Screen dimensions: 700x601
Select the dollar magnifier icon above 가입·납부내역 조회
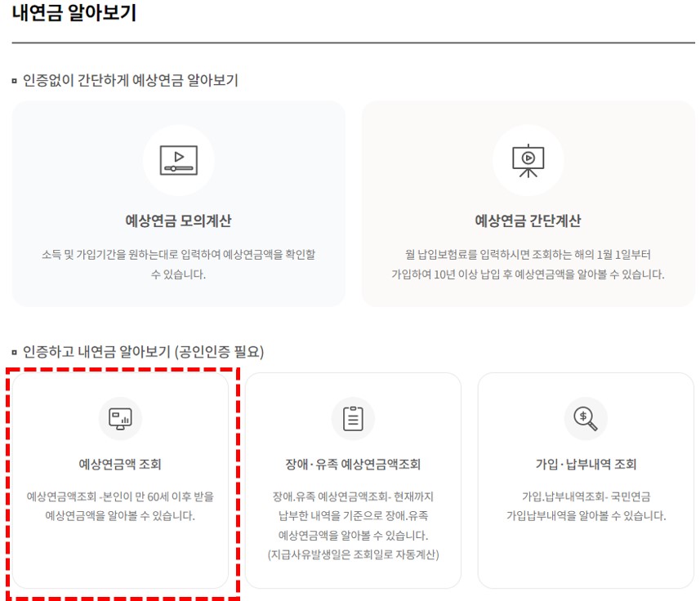(583, 417)
